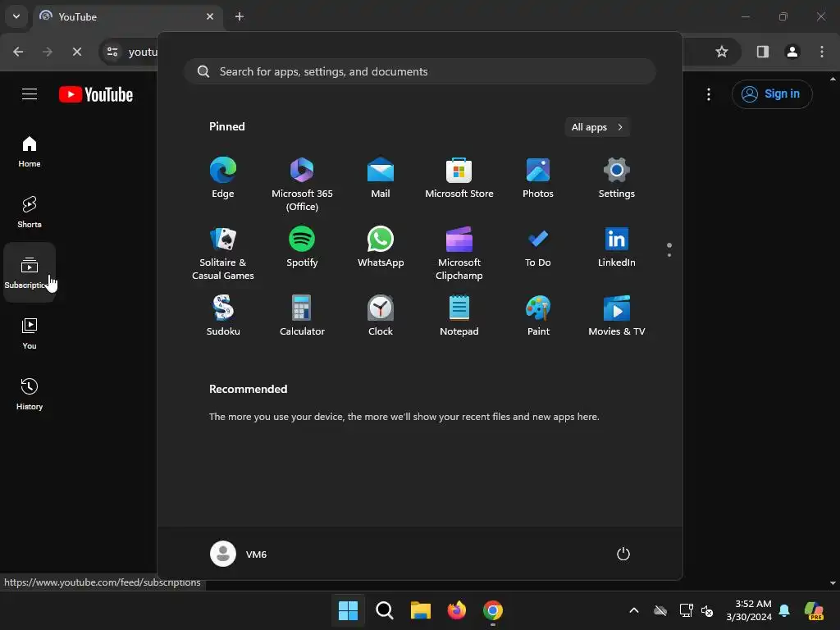Launch the To Do app

tap(538, 248)
